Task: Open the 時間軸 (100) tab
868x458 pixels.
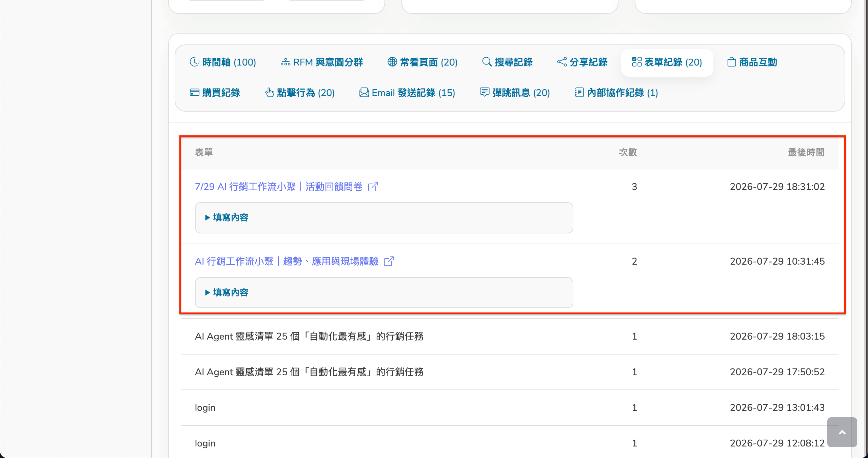Action: tap(223, 62)
